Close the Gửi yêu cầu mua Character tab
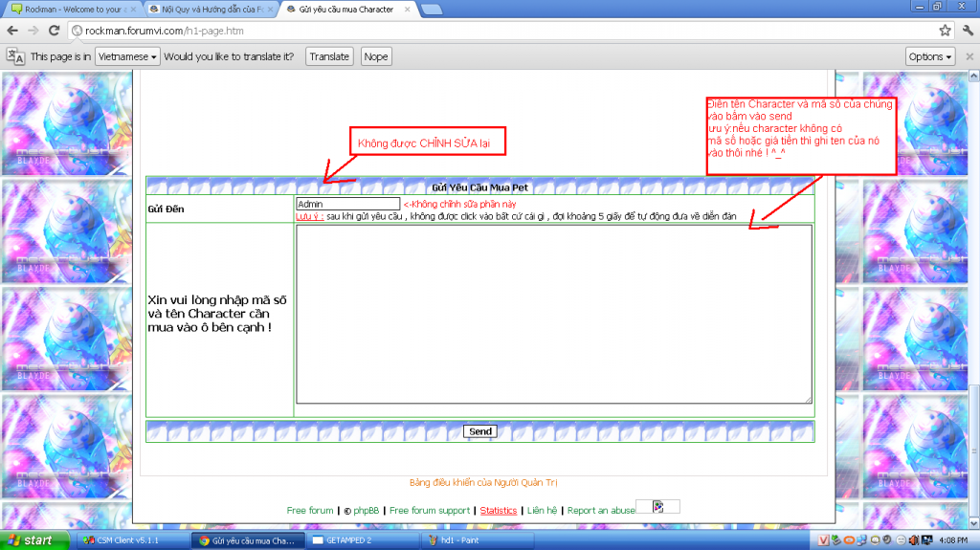The image size is (980, 550). (408, 10)
